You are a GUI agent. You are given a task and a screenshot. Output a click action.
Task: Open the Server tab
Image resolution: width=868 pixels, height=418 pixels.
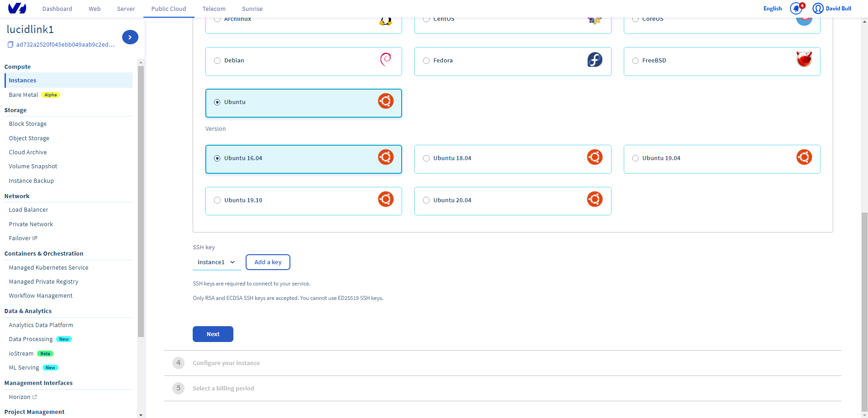click(x=126, y=9)
